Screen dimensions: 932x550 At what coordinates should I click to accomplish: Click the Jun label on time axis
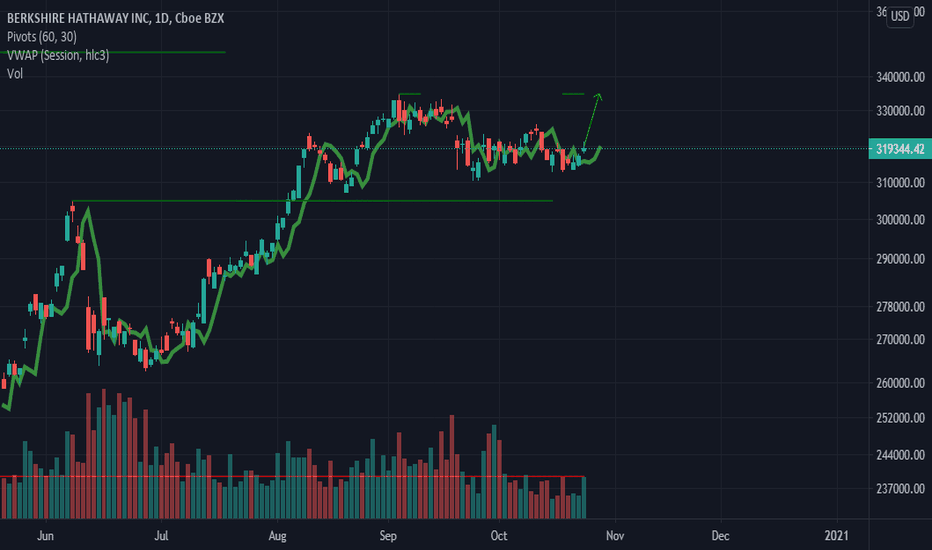click(x=45, y=536)
